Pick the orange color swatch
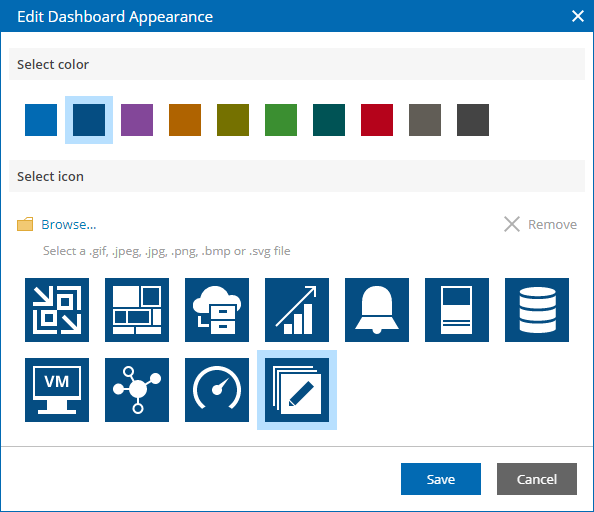This screenshot has width=594, height=512. coord(185,120)
